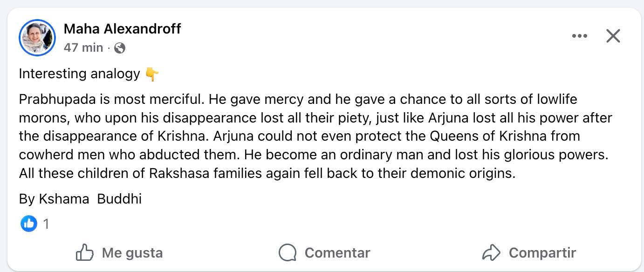The image size is (644, 272).
Task: Click the pointing-down hand emoji
Action: coord(152,74)
